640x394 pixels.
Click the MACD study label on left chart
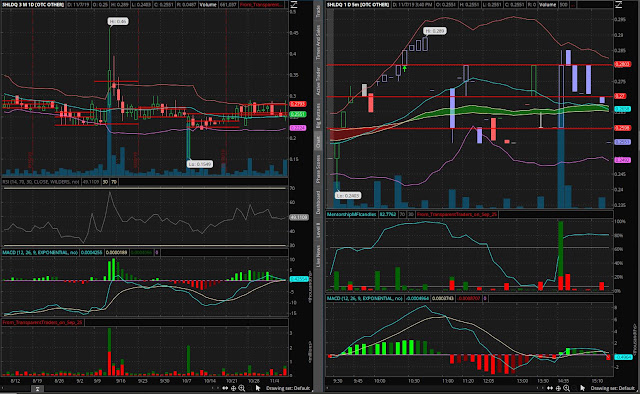[40, 253]
